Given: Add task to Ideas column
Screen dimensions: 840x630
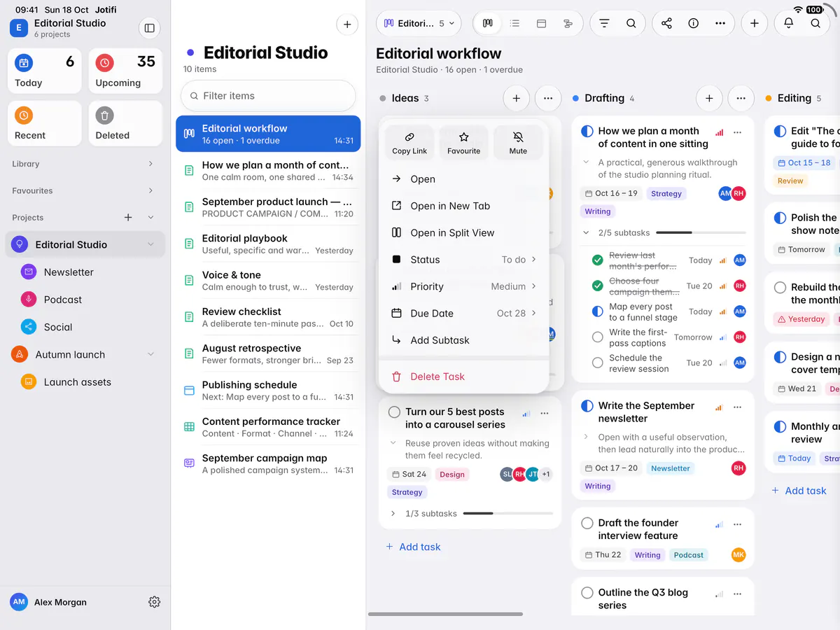Looking at the screenshot, I should click(517, 99).
